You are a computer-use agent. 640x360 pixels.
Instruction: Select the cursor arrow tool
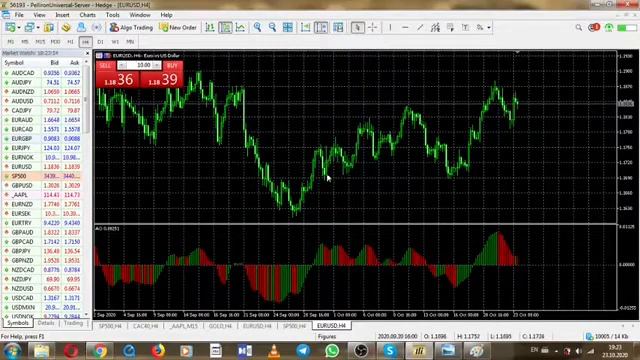click(358, 27)
